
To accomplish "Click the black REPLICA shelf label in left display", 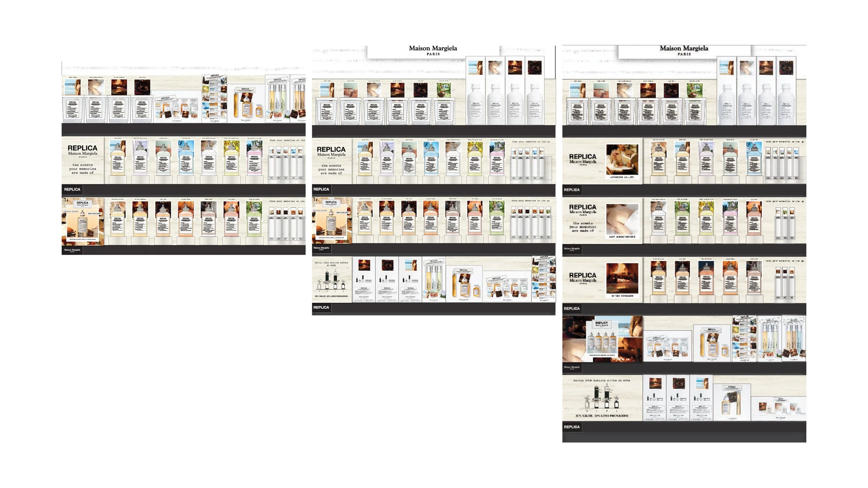I will pos(72,190).
